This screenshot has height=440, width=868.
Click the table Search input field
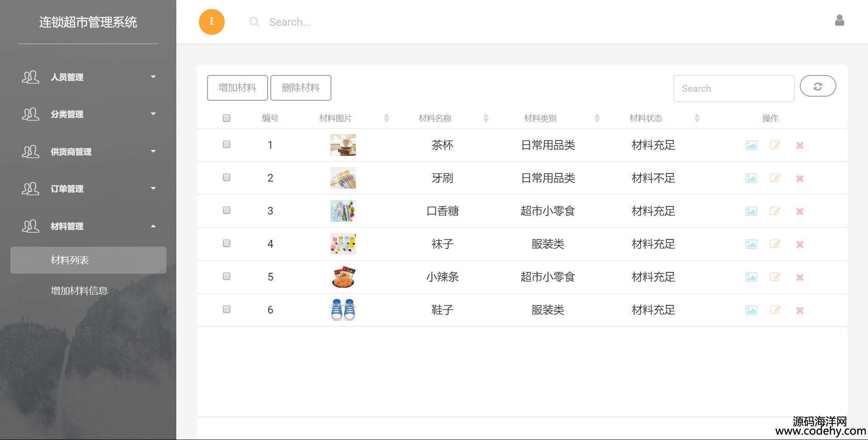click(x=733, y=89)
